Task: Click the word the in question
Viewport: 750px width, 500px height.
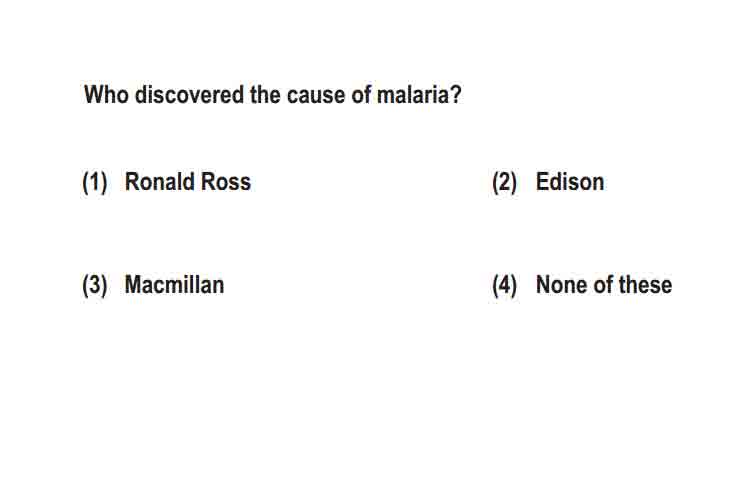Action: tap(265, 95)
